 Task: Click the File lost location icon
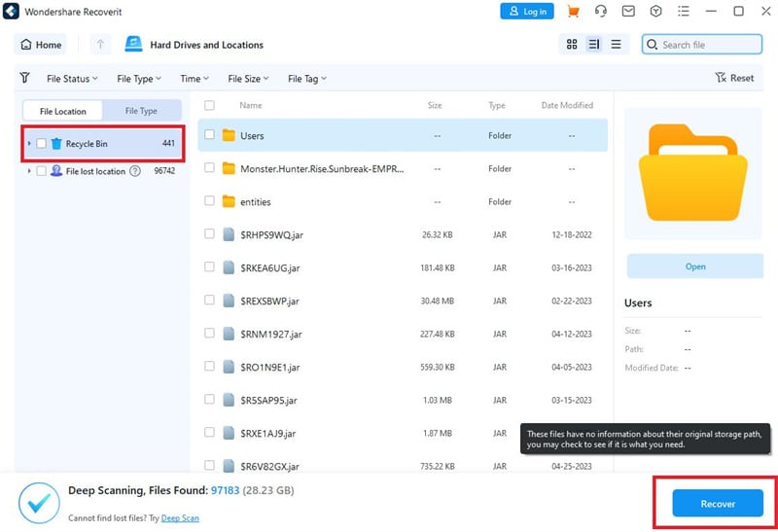tap(56, 171)
